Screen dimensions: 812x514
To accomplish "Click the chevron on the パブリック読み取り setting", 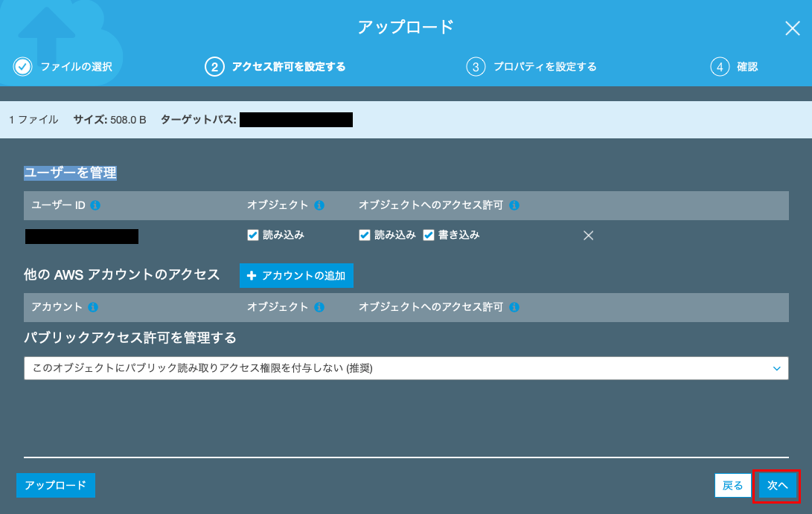I will point(778,367).
